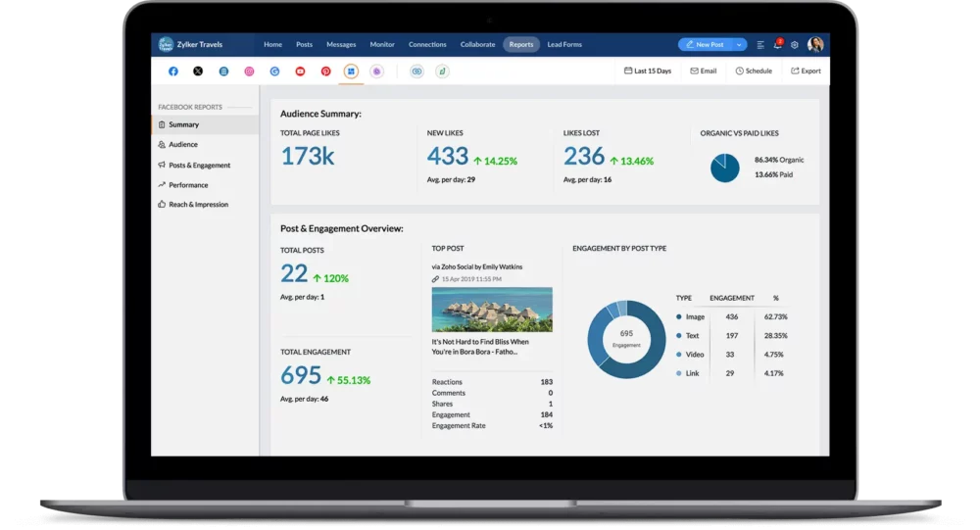Click the New Post button
The width and height of the screenshot is (980, 530).
point(706,45)
